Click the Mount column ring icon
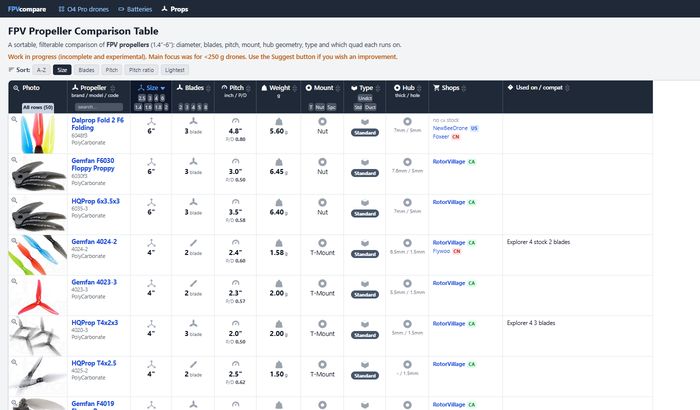Image resolution: width=700 pixels, height=410 pixels. point(308,88)
